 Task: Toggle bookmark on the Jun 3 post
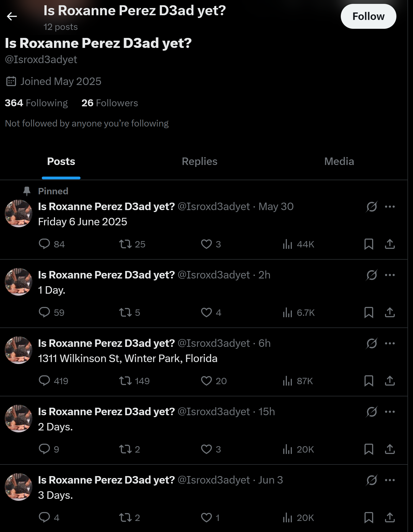pyautogui.click(x=369, y=517)
